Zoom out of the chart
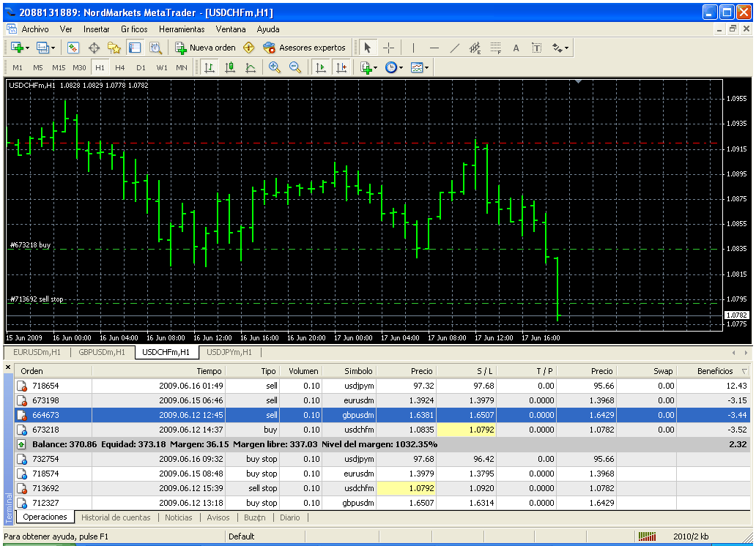 pos(295,67)
